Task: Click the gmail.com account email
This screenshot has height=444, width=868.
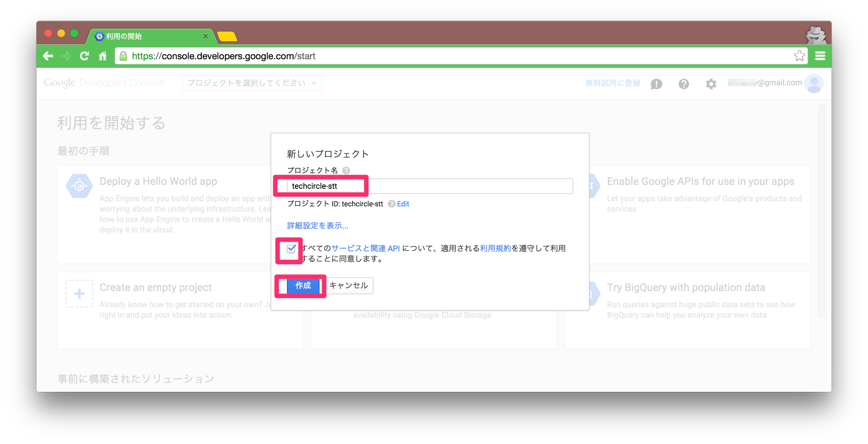Action: pyautogui.click(x=765, y=83)
